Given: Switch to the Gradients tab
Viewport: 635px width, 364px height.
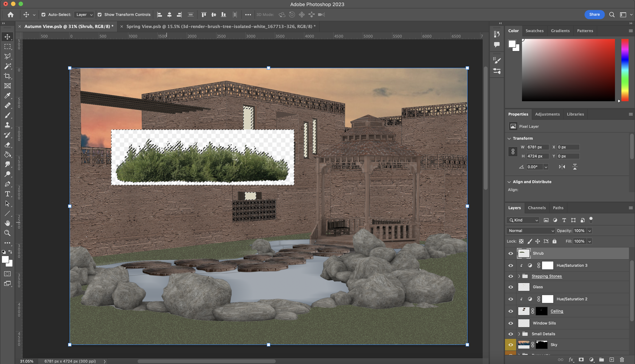Looking at the screenshot, I should pos(560,31).
